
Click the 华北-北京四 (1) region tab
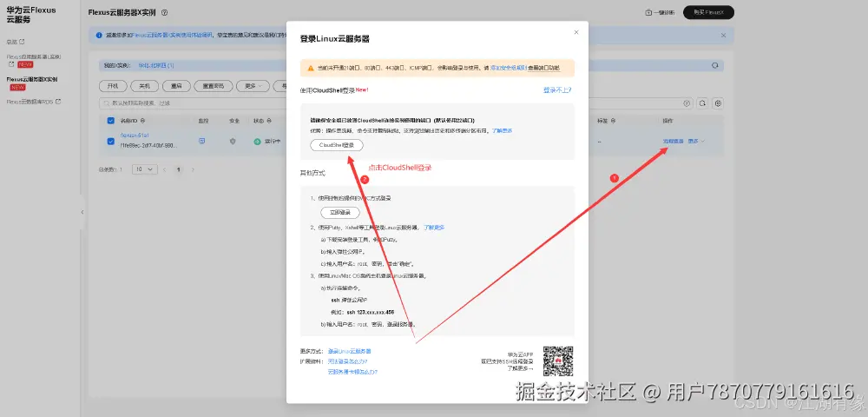(x=156, y=65)
